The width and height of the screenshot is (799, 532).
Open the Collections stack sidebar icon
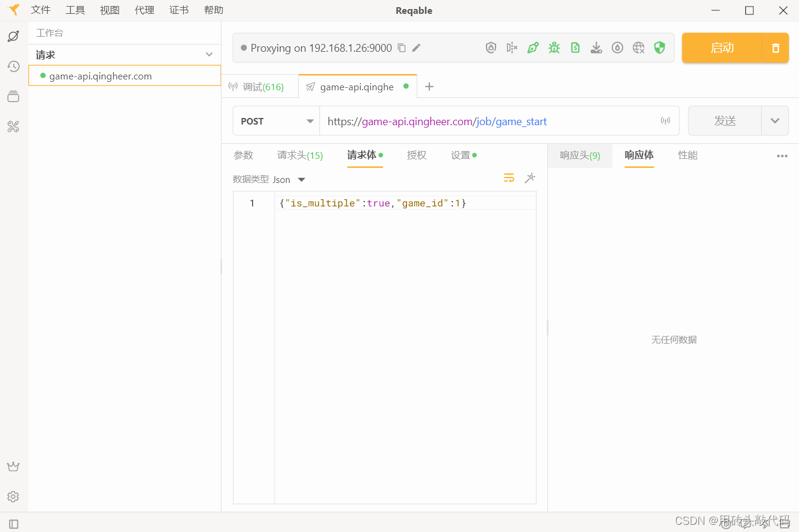(13, 96)
